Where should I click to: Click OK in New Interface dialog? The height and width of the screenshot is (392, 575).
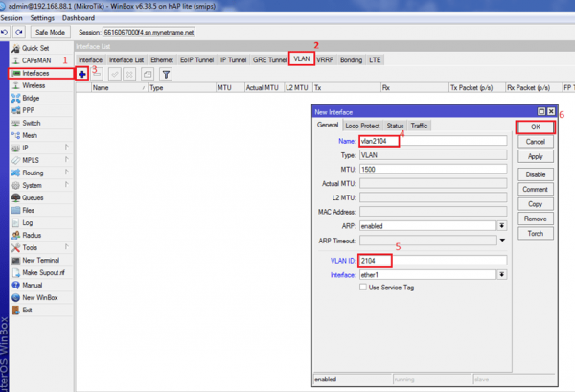(x=536, y=127)
